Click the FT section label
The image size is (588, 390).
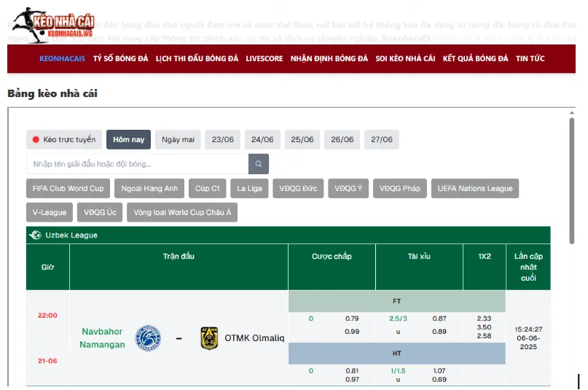pos(397,301)
